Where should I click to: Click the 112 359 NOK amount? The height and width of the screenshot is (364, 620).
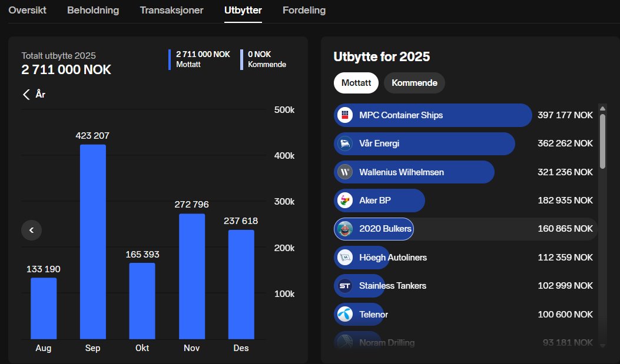[565, 258]
